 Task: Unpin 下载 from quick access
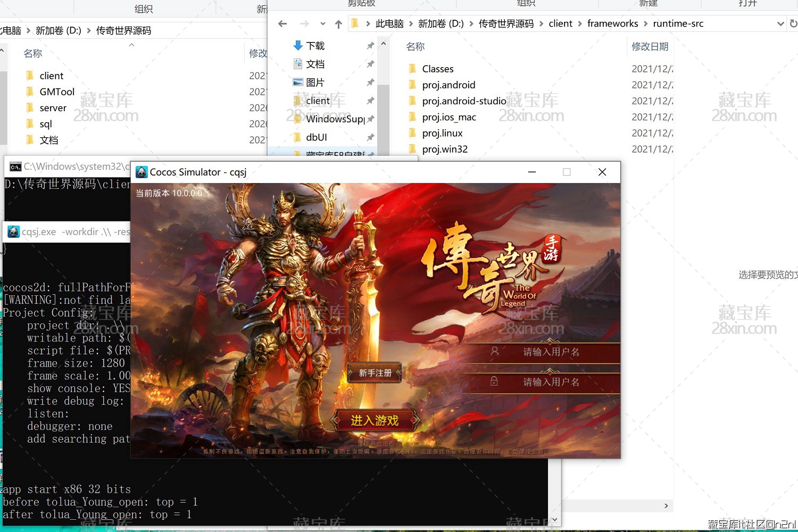click(370, 45)
